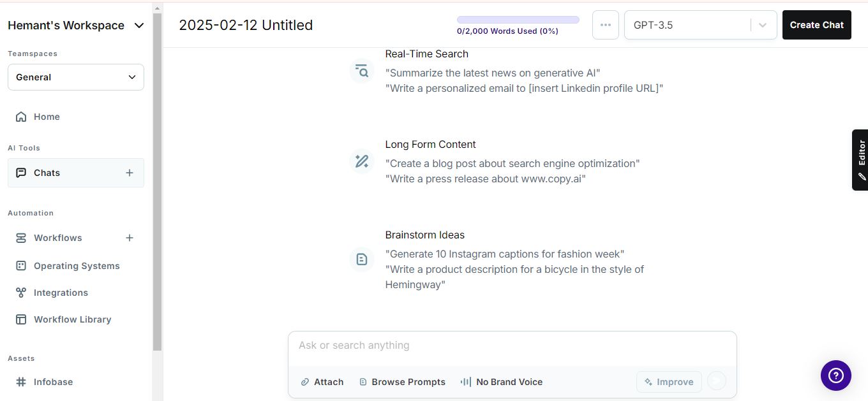The image size is (868, 401).
Task: Click the Real-Time Search icon
Action: tap(362, 70)
